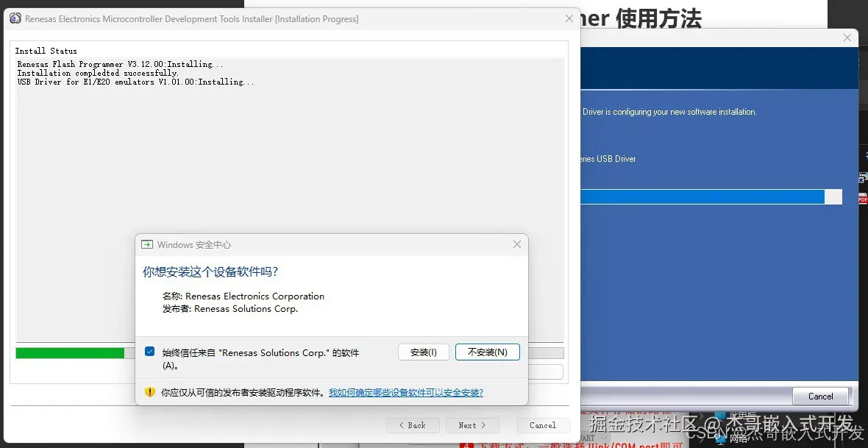This screenshot has height=448, width=868.
Task: Click the Renesas installer icon in the title bar
Action: tap(15, 18)
